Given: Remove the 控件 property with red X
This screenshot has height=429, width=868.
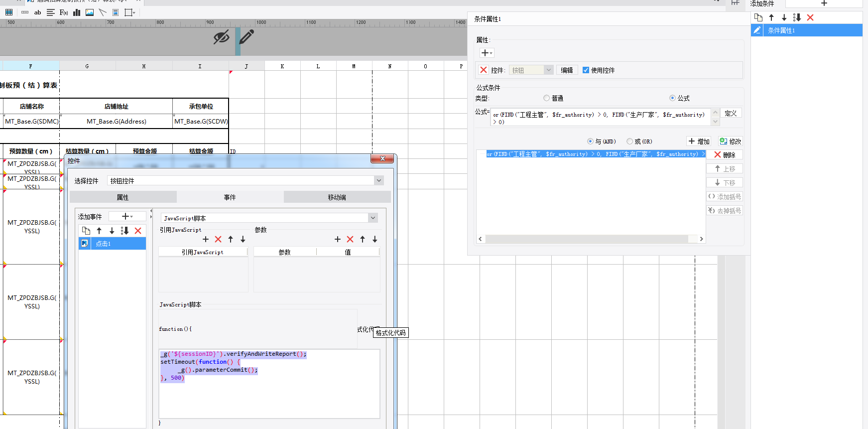Looking at the screenshot, I should point(484,70).
